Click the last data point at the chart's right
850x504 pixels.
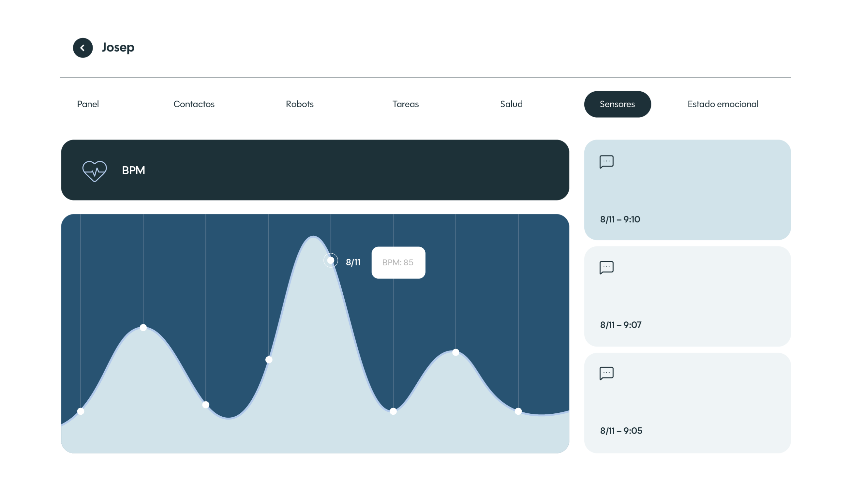518,412
